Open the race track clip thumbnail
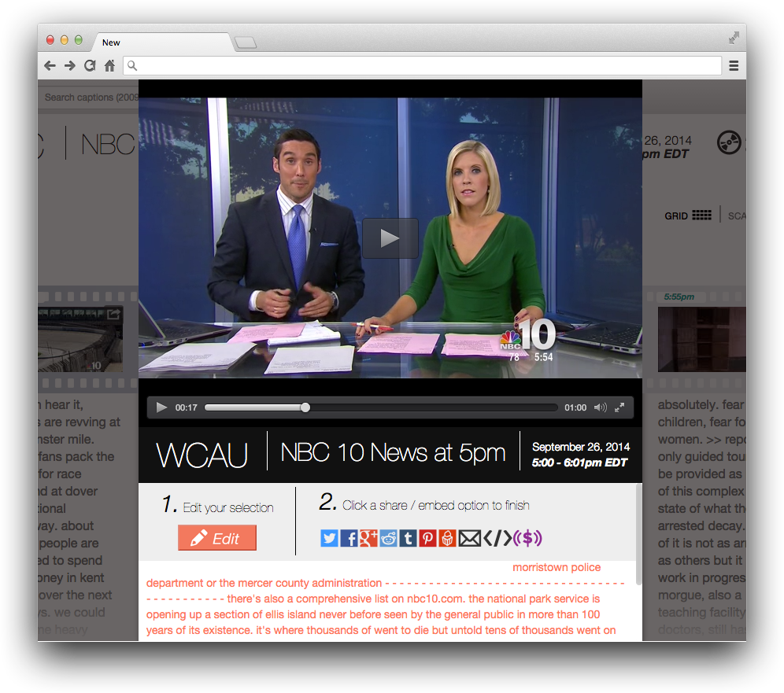Image resolution: width=784 pixels, height=693 pixels. tap(80, 340)
